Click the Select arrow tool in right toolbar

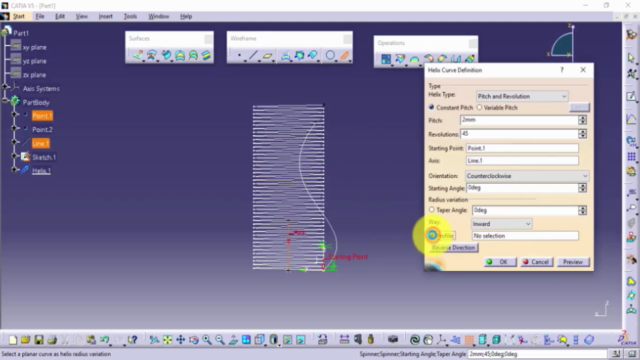pyautogui.click(x=631, y=58)
